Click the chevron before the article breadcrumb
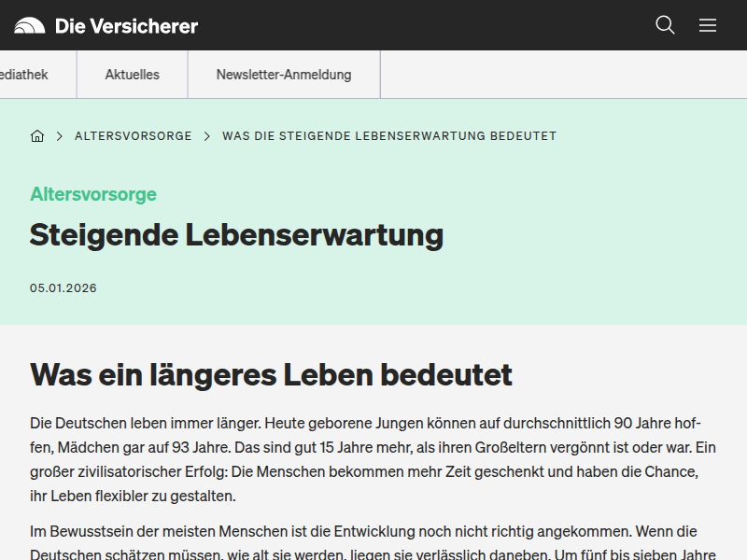 [206, 135]
